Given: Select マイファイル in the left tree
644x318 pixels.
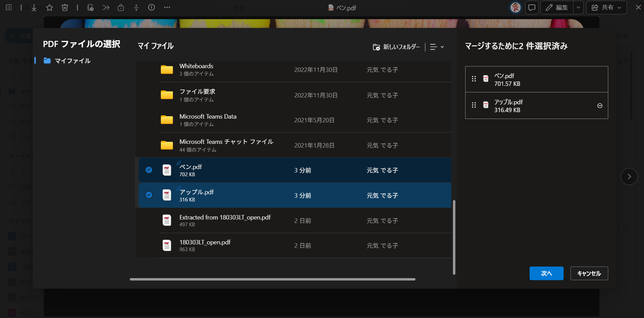Looking at the screenshot, I should [x=72, y=61].
